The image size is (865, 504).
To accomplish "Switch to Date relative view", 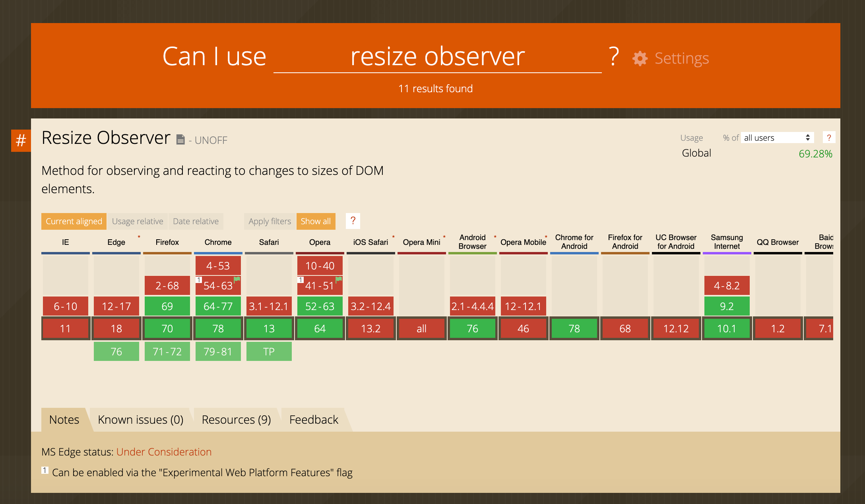I will (196, 221).
